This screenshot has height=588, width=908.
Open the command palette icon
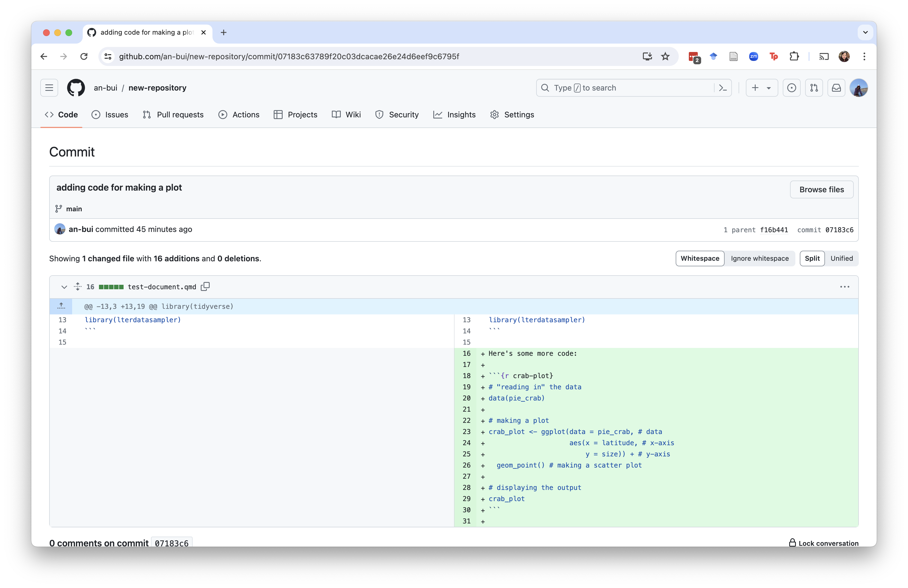(x=723, y=88)
